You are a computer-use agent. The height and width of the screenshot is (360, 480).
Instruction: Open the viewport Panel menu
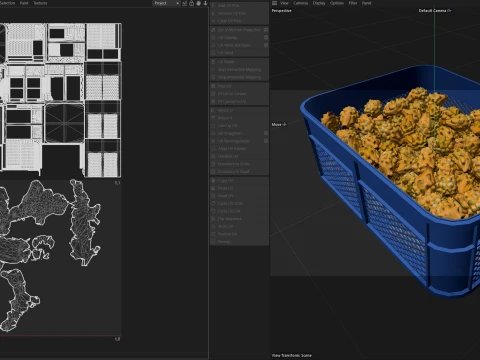(366, 3)
